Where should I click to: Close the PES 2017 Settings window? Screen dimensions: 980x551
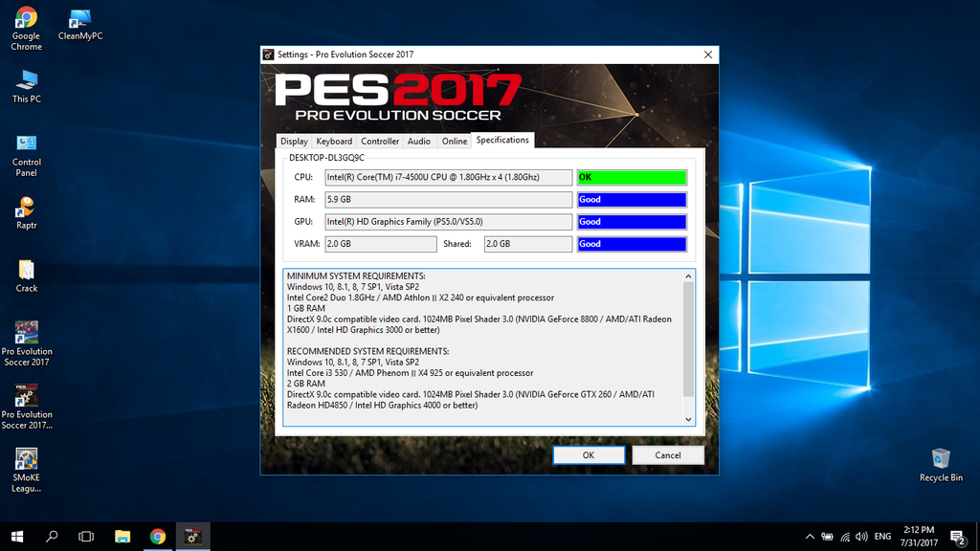[707, 55]
